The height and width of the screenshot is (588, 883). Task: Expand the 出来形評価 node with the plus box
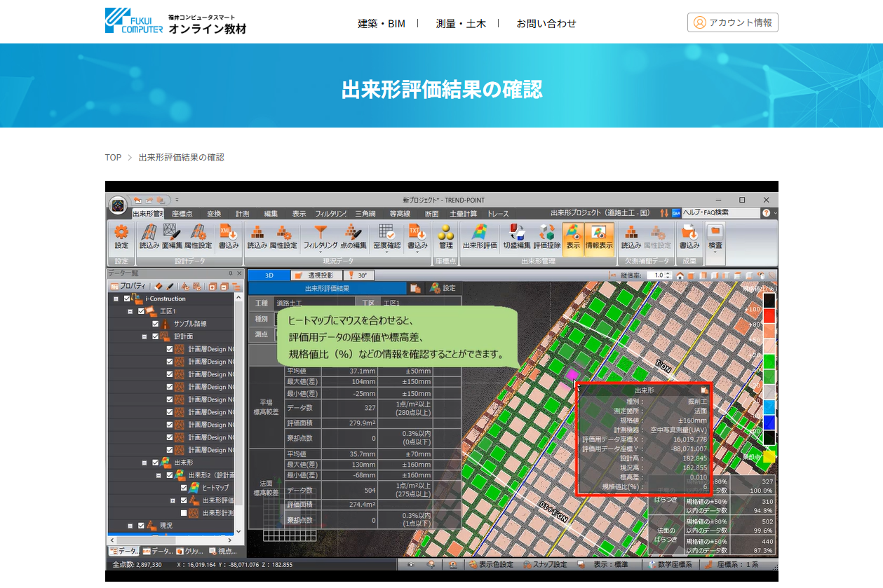[173, 500]
